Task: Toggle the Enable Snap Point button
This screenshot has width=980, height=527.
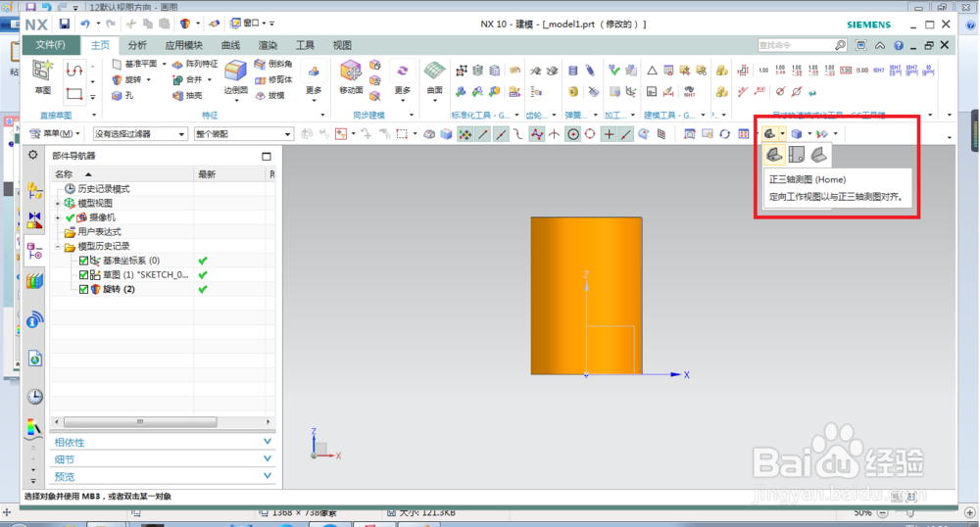Action: [x=465, y=133]
